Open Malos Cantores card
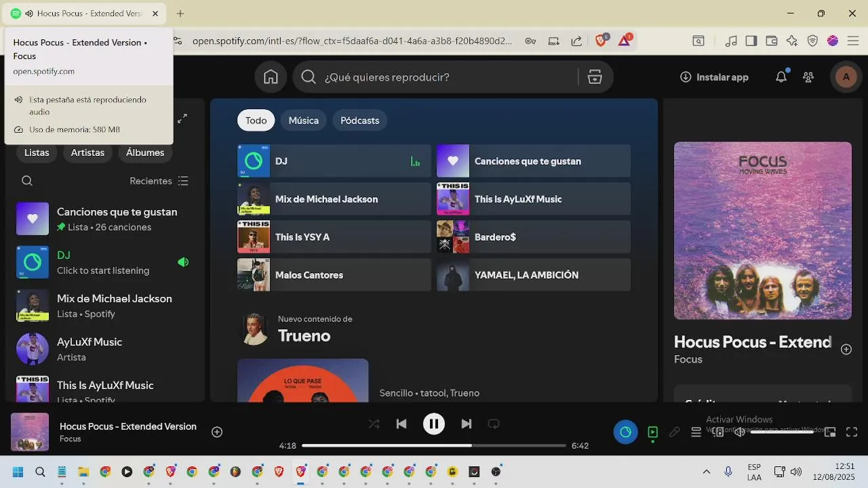The image size is (868, 488). (334, 275)
